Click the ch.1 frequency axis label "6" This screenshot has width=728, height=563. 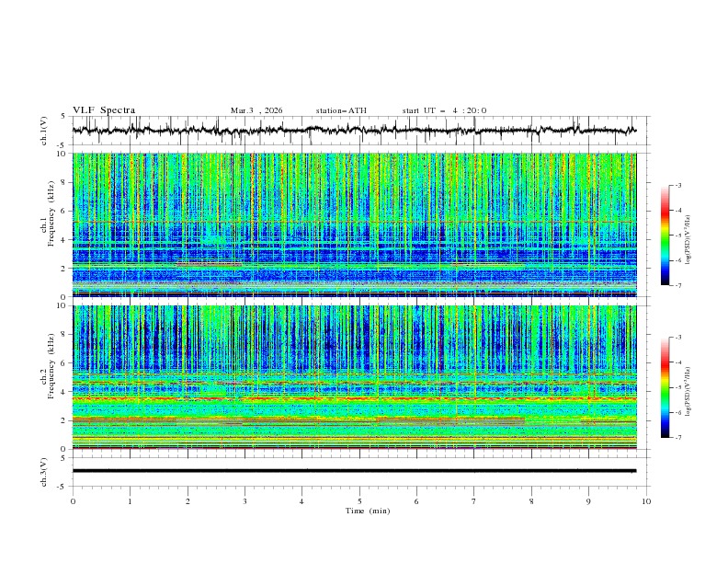(63, 211)
